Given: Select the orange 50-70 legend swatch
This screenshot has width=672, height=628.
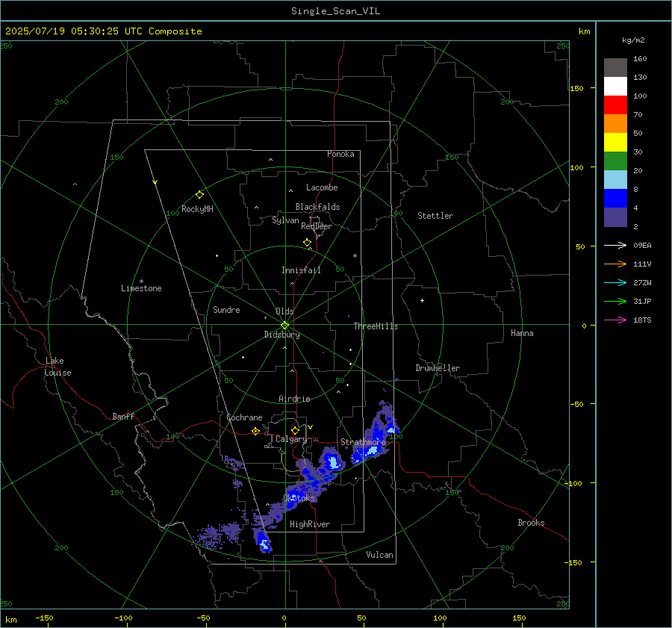Looking at the screenshot, I should (615, 123).
